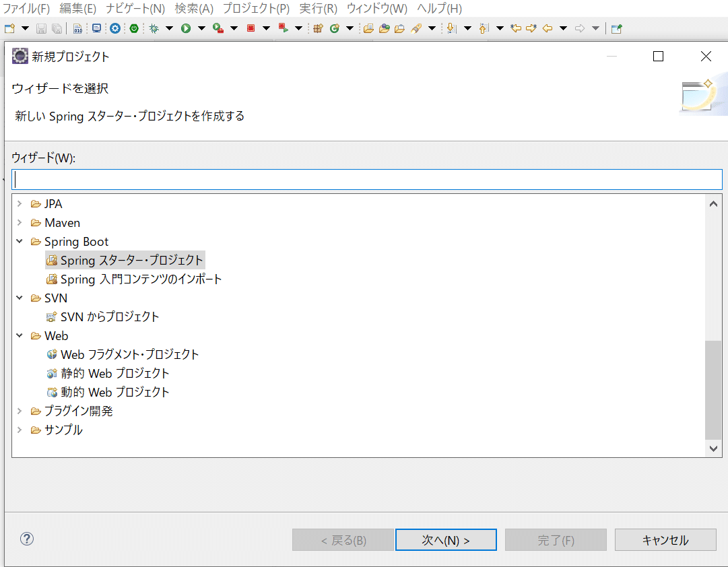Open the 編集(E) menu
728x567 pixels.
tap(77, 8)
